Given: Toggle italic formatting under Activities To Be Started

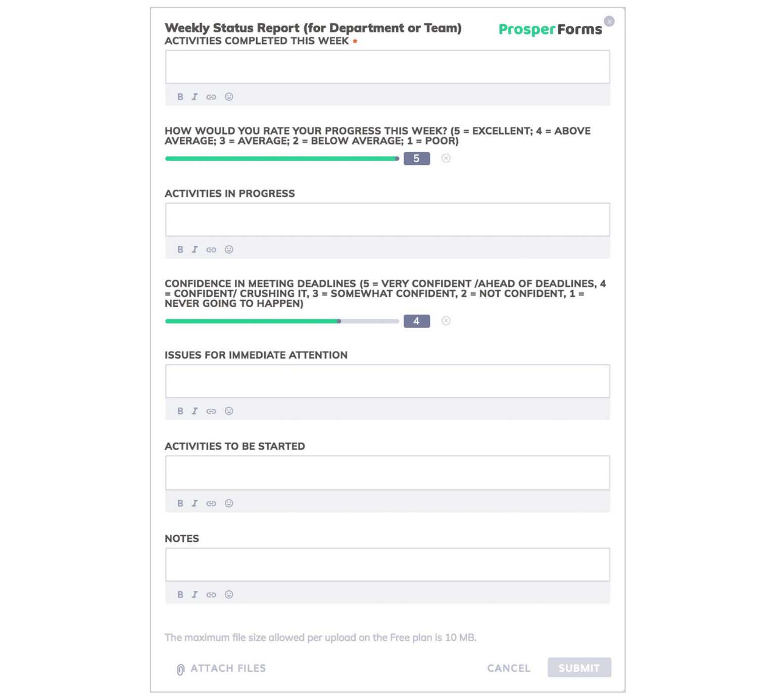Looking at the screenshot, I should [x=195, y=503].
